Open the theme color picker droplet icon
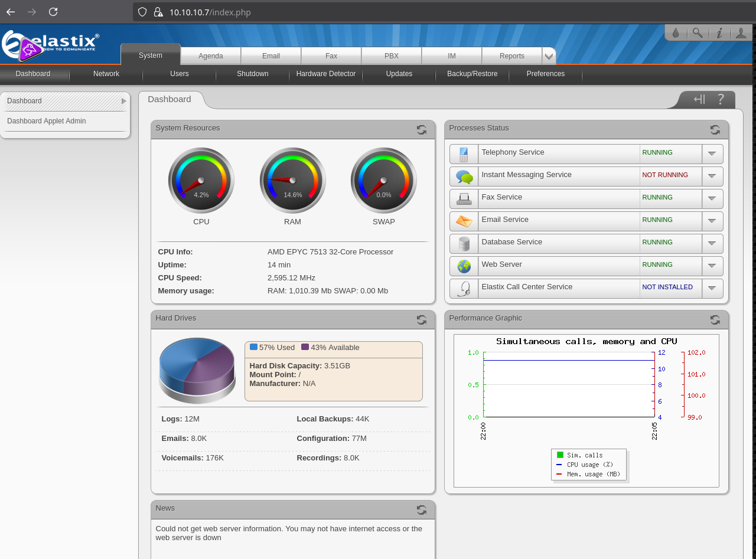The width and height of the screenshot is (756, 559). tap(676, 33)
